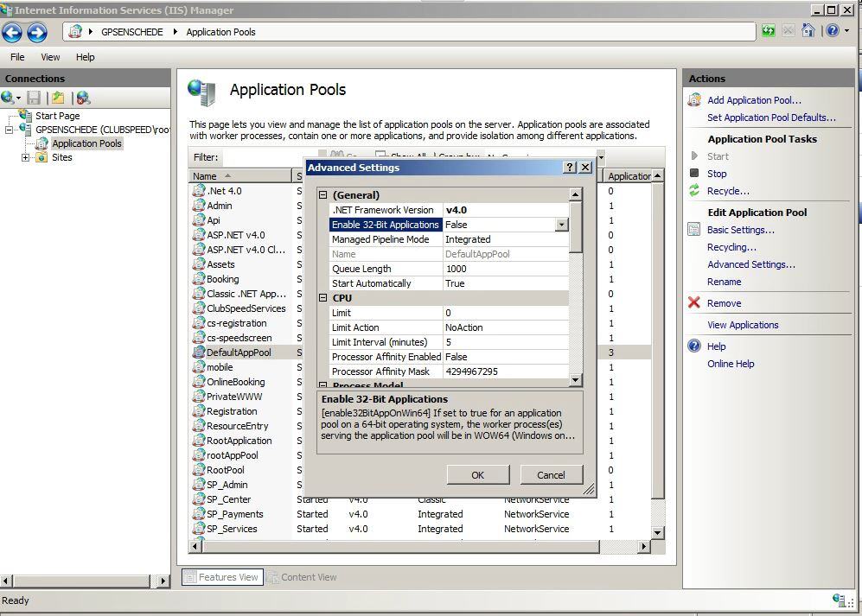Select the mobile application pool icon
This screenshot has width=862, height=616.
tap(199, 367)
